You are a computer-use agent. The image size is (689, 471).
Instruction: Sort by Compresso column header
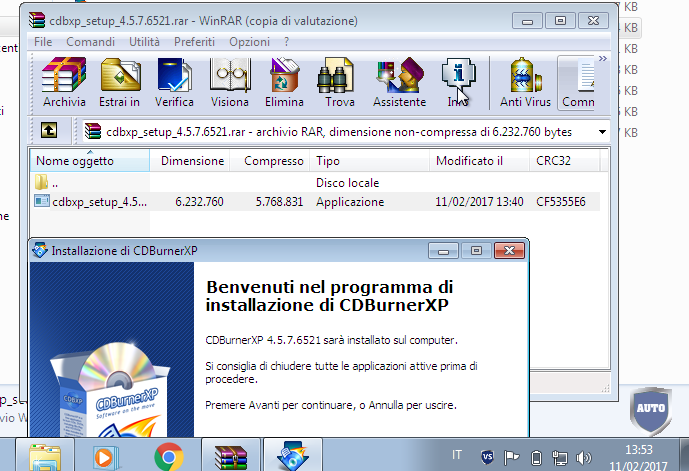270,161
